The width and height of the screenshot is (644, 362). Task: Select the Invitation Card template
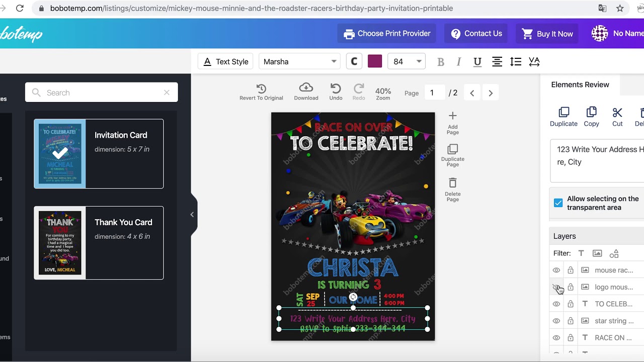coord(99,154)
